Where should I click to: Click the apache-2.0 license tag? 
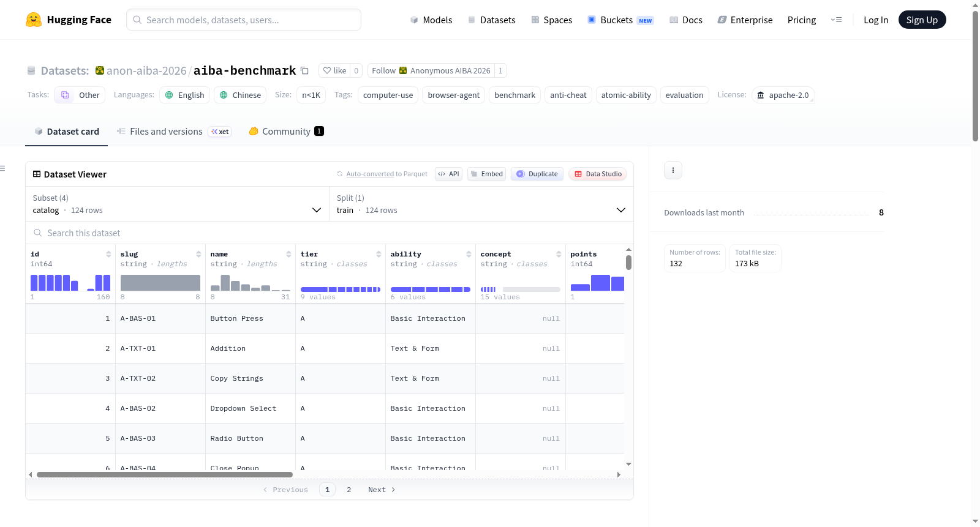pos(783,95)
